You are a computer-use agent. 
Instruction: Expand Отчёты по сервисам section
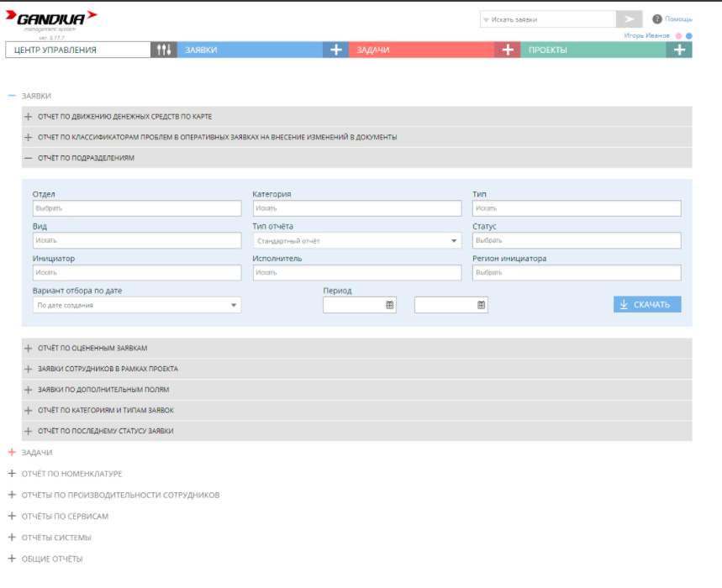pos(12,516)
